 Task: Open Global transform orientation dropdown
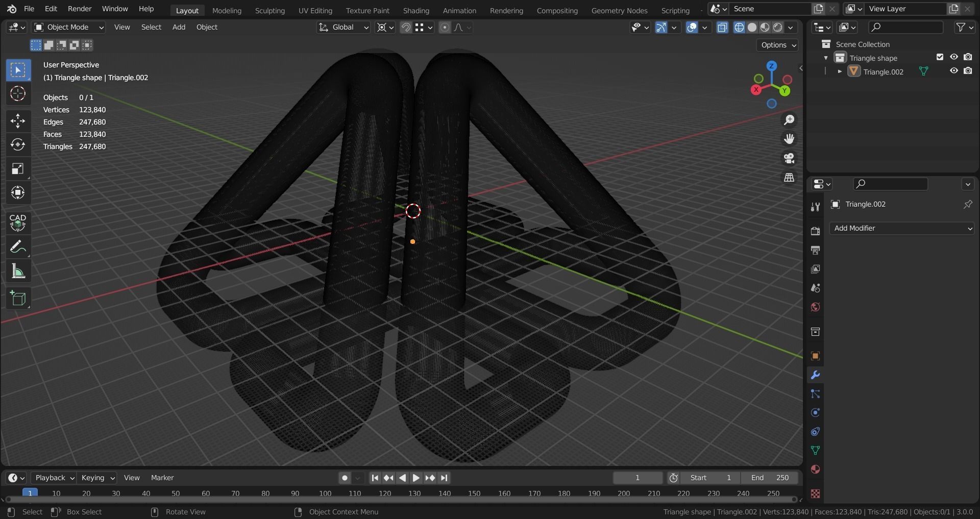(x=344, y=28)
